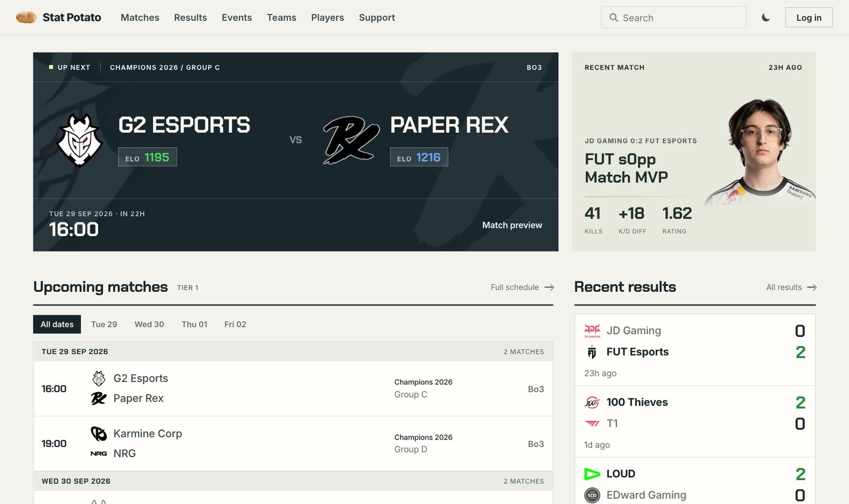
Task: Open the Events nav item
Action: pyautogui.click(x=237, y=18)
